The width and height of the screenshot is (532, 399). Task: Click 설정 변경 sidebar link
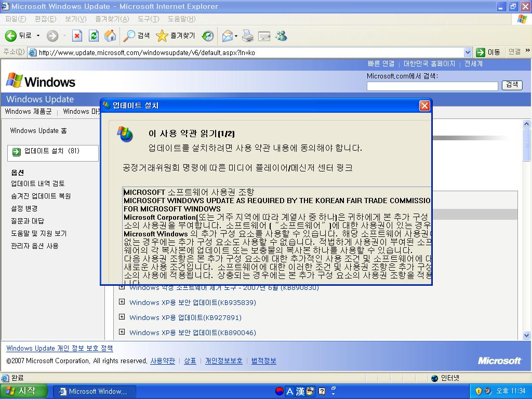pyautogui.click(x=24, y=208)
